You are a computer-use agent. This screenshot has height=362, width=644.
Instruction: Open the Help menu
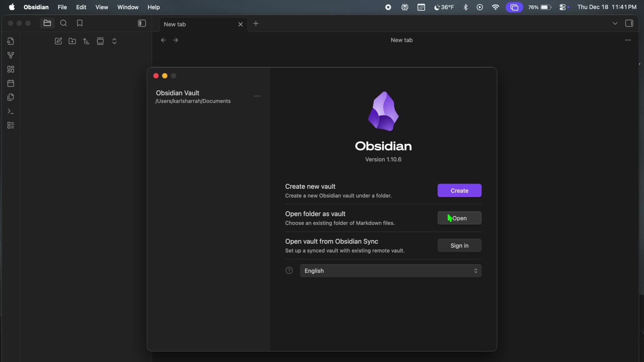coord(154,7)
